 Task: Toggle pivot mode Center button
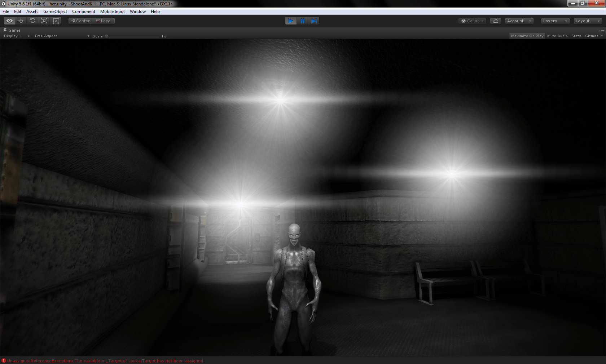coord(80,21)
